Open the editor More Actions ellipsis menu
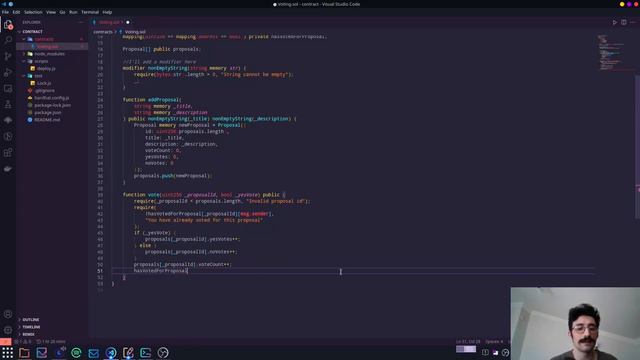This screenshot has height=360, width=640. [633, 22]
